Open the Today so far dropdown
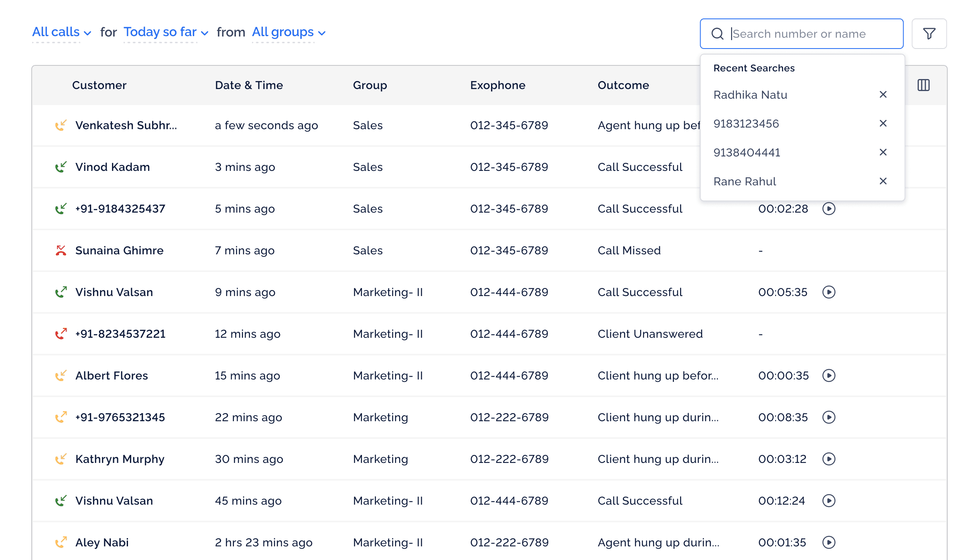Screen dimensions: 979x560 165,32
